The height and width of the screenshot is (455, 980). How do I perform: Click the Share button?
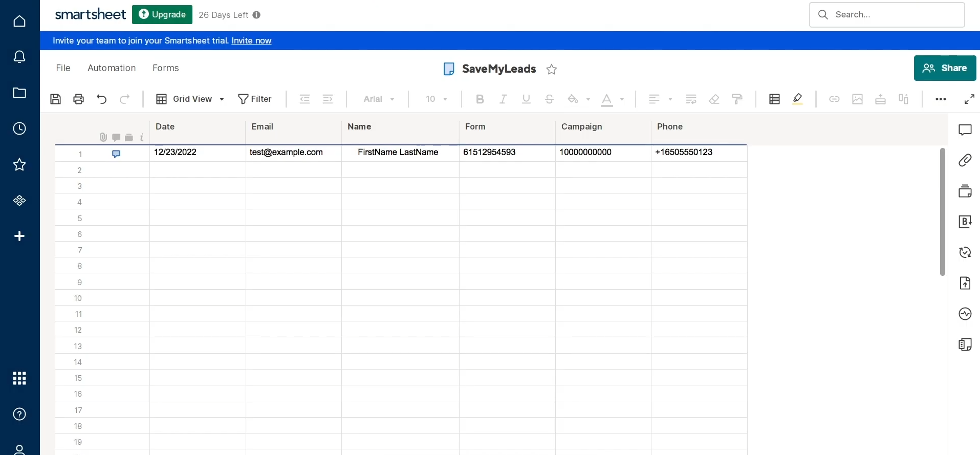945,68
